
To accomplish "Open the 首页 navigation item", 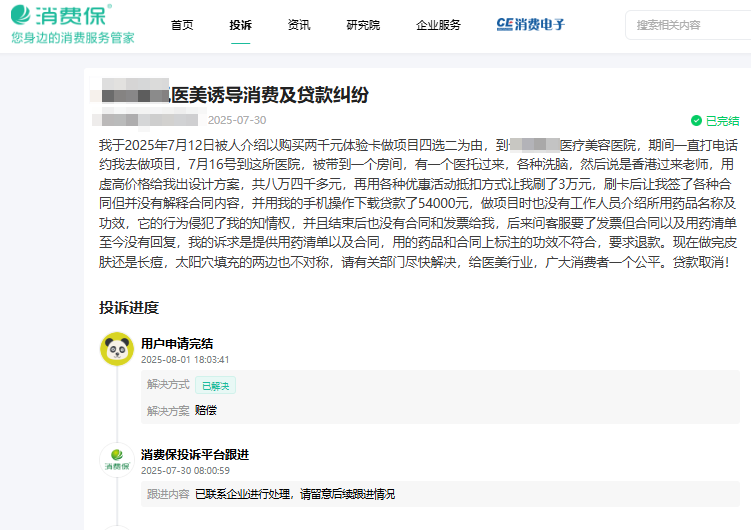I will tap(182, 25).
